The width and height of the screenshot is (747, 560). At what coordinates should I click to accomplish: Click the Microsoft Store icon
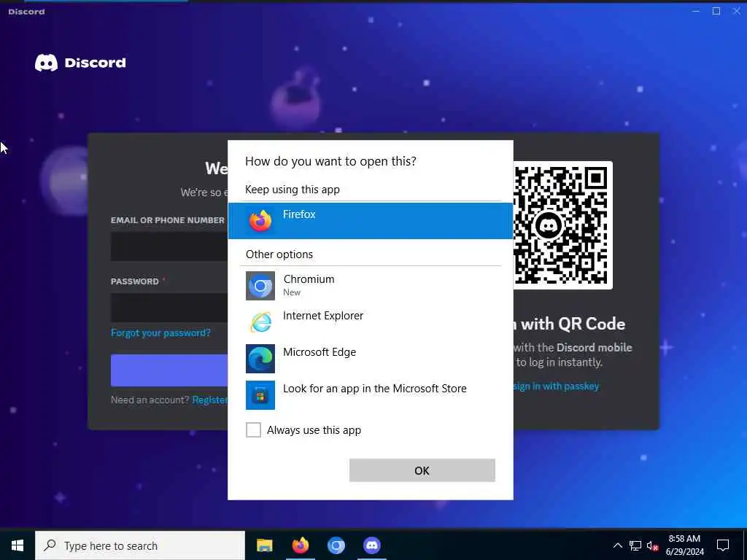point(260,394)
